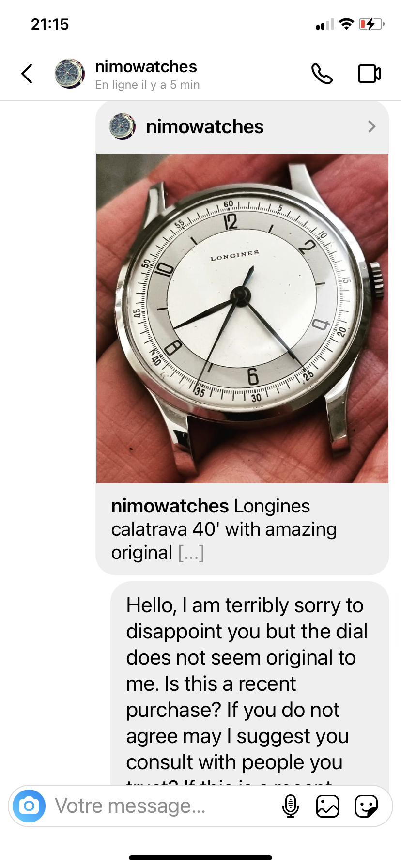Tap the back arrow to leave chat
The width and height of the screenshot is (401, 868).
click(x=27, y=74)
